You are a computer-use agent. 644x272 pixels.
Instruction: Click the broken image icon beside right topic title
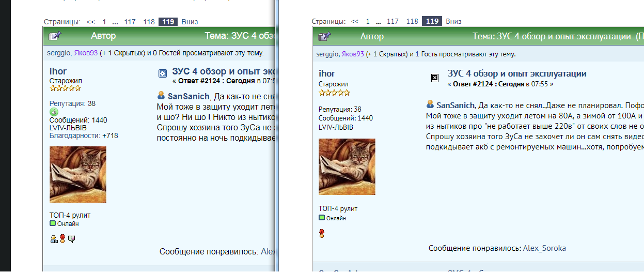pyautogui.click(x=435, y=78)
